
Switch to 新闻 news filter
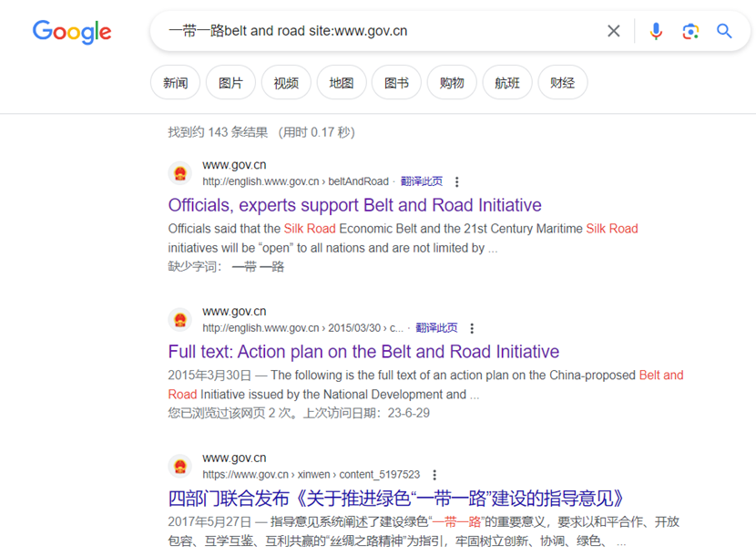tap(176, 83)
